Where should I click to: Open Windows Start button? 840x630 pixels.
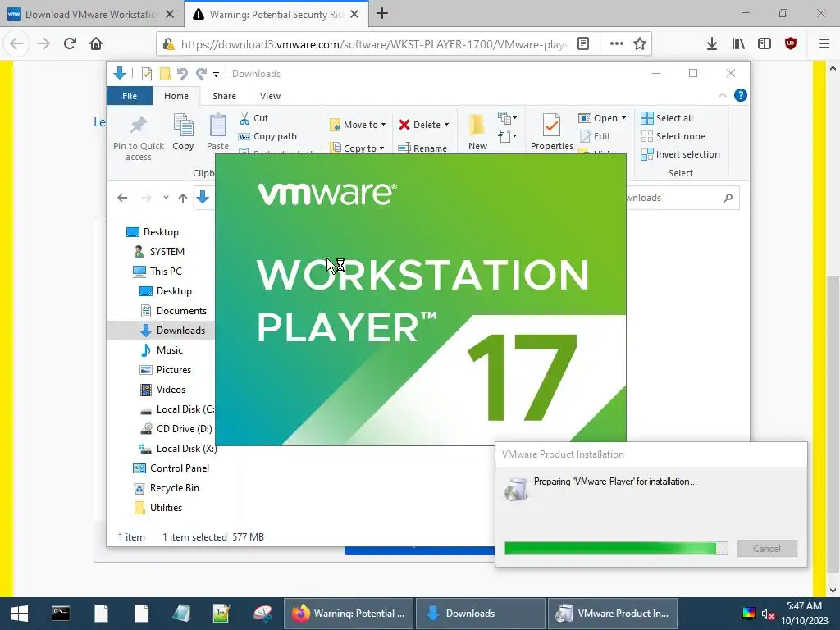20,614
